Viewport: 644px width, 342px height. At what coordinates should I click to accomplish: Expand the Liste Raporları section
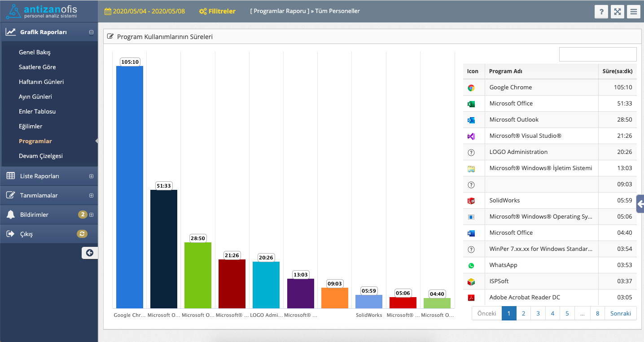92,176
